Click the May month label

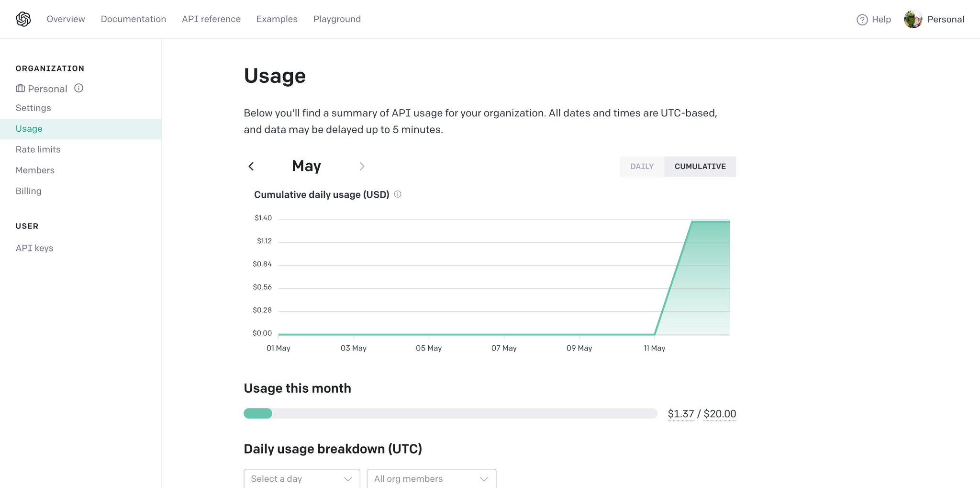tap(306, 166)
